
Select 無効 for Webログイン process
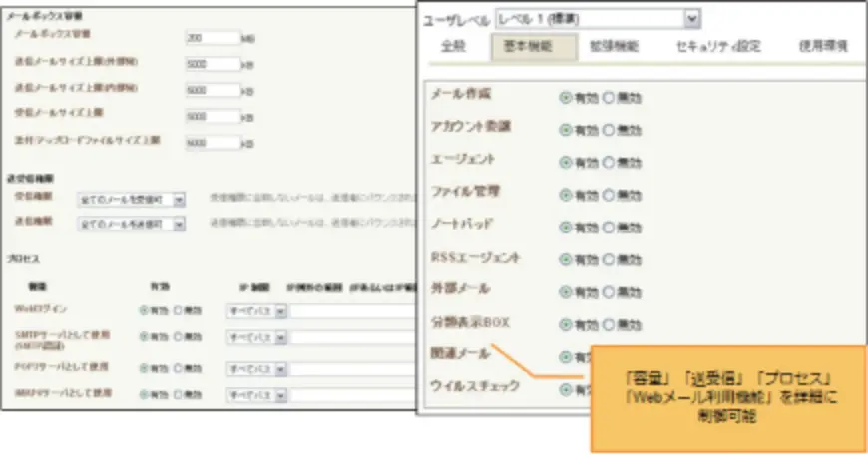tap(178, 311)
